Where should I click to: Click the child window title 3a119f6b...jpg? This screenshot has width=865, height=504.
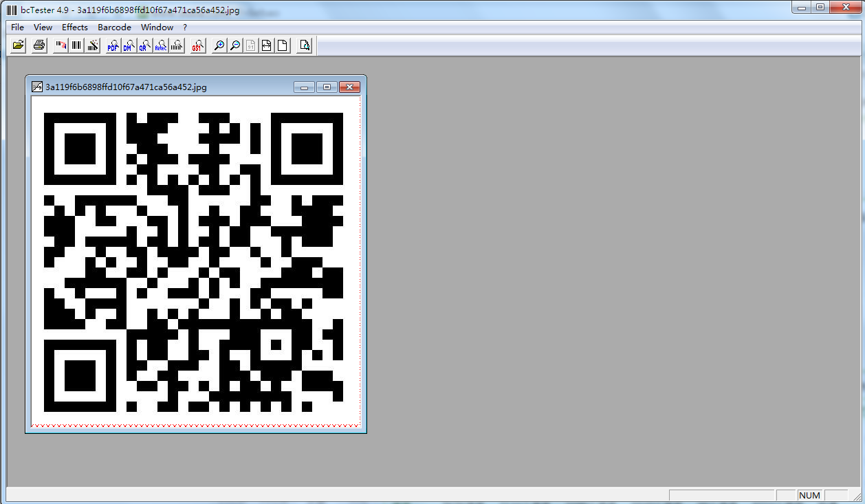point(126,87)
